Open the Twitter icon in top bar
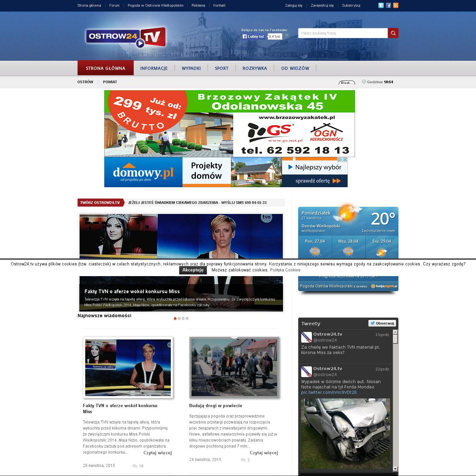476x476 pixels. pos(381,5)
